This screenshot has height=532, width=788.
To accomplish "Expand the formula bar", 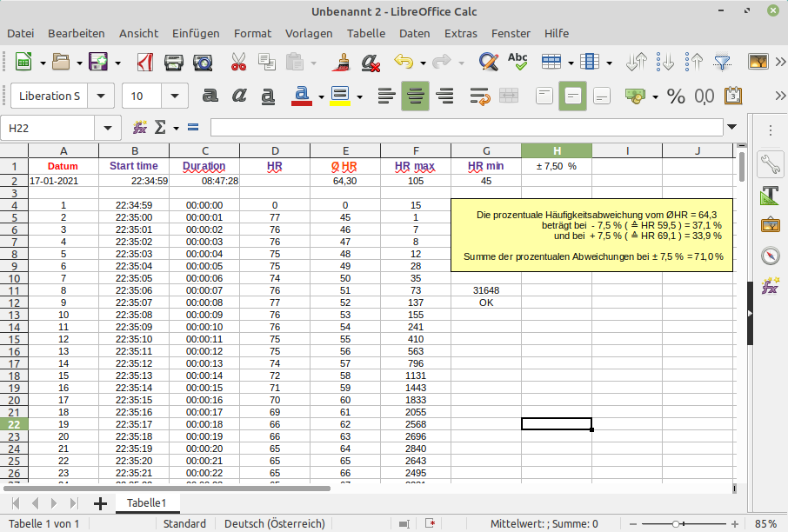I will [732, 128].
